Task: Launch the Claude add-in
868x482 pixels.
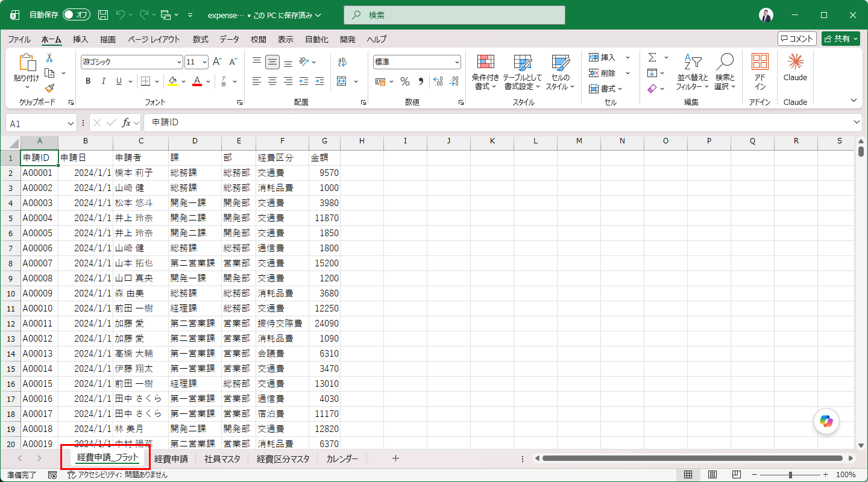Action: point(795,68)
